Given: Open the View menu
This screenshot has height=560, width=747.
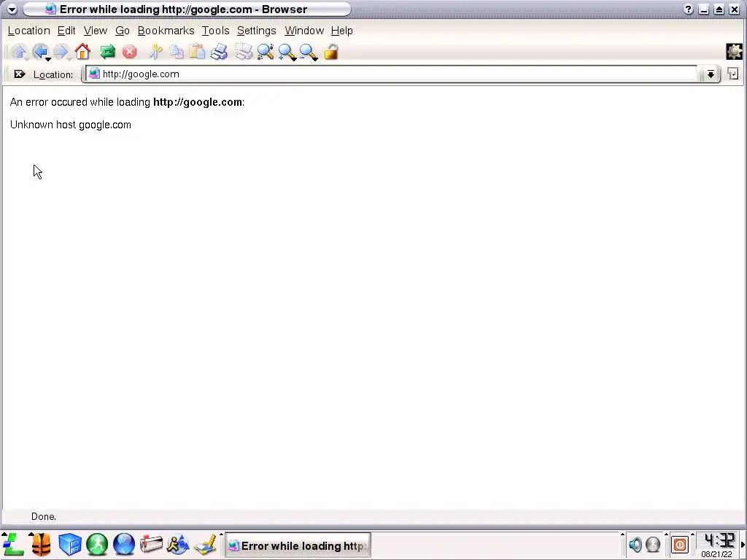Looking at the screenshot, I should (x=96, y=31).
